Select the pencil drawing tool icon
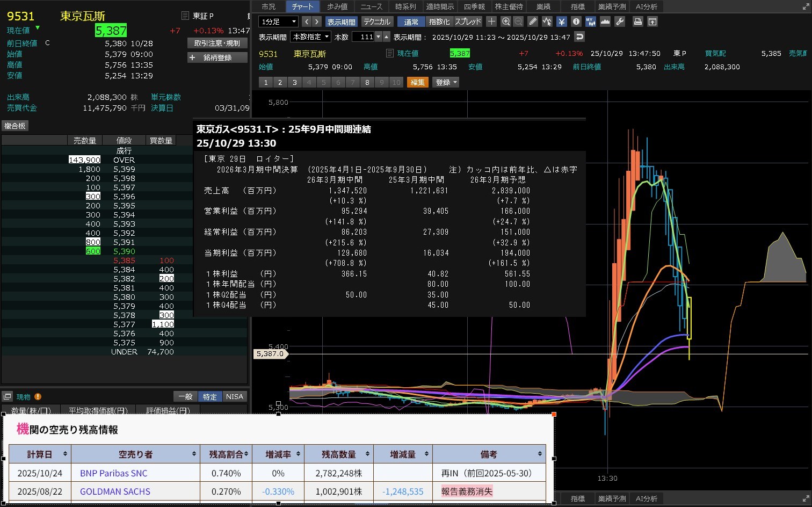The width and height of the screenshot is (812, 507). (x=533, y=21)
